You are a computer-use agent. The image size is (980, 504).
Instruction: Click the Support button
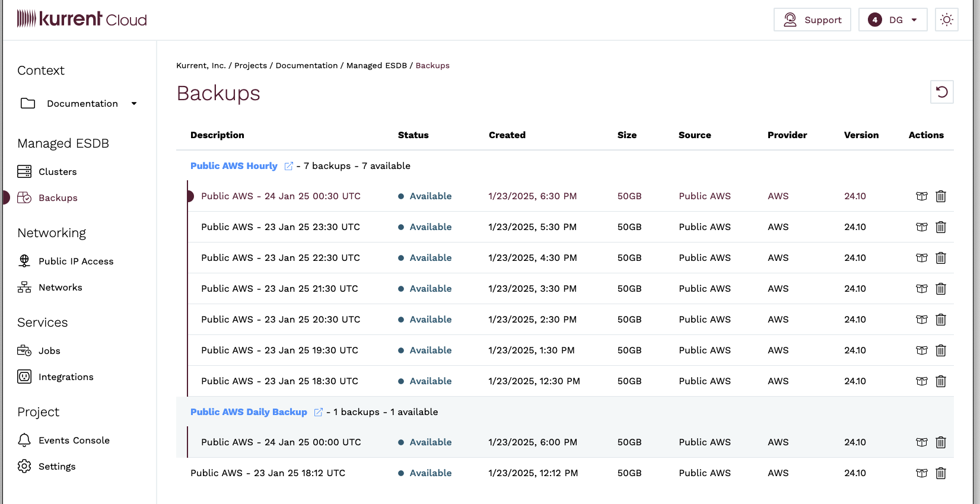coord(812,20)
